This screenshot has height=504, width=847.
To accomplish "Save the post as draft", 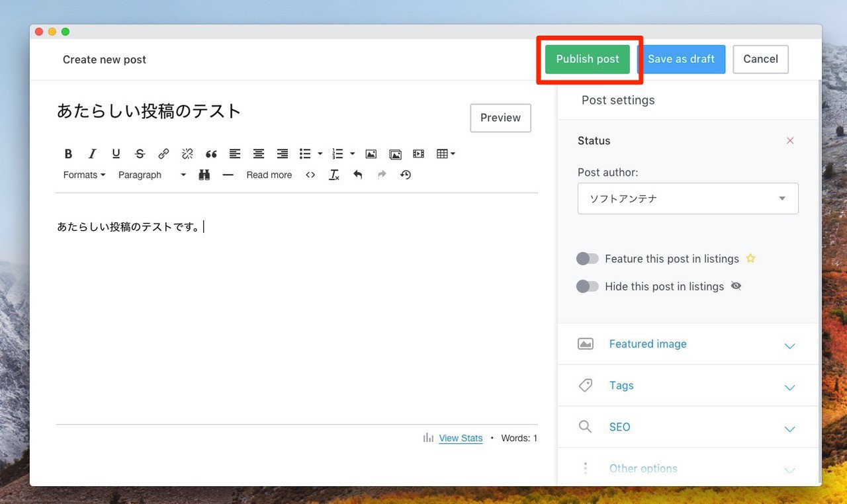I will [x=681, y=59].
